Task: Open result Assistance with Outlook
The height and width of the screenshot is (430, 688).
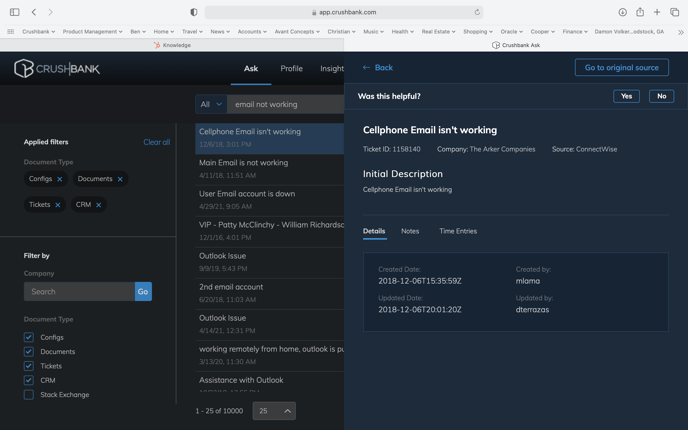Action: coord(269,382)
